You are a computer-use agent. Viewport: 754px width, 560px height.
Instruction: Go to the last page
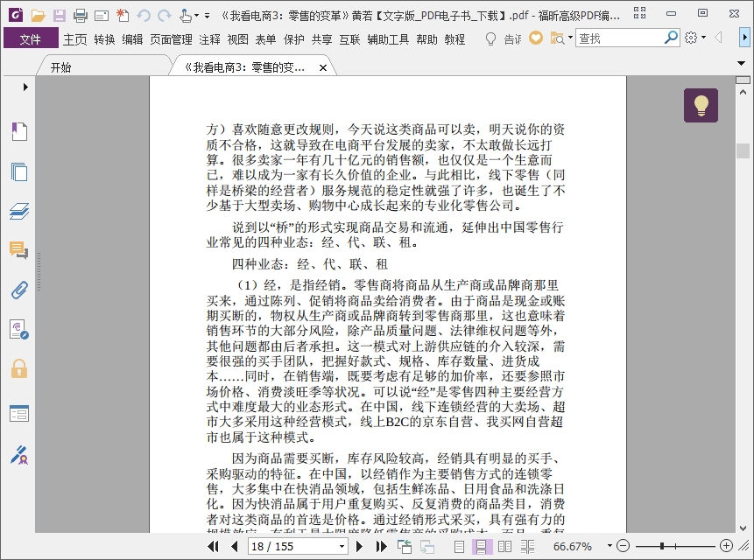tap(381, 546)
